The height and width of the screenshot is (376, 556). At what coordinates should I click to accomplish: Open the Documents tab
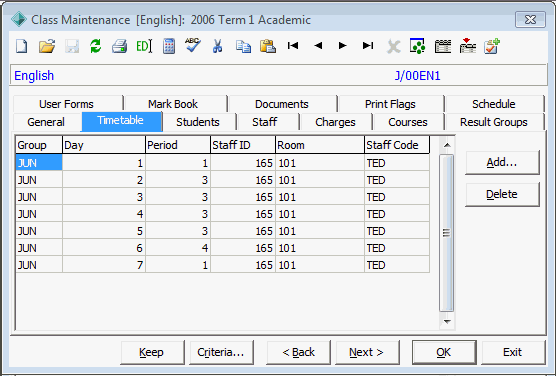(x=282, y=104)
